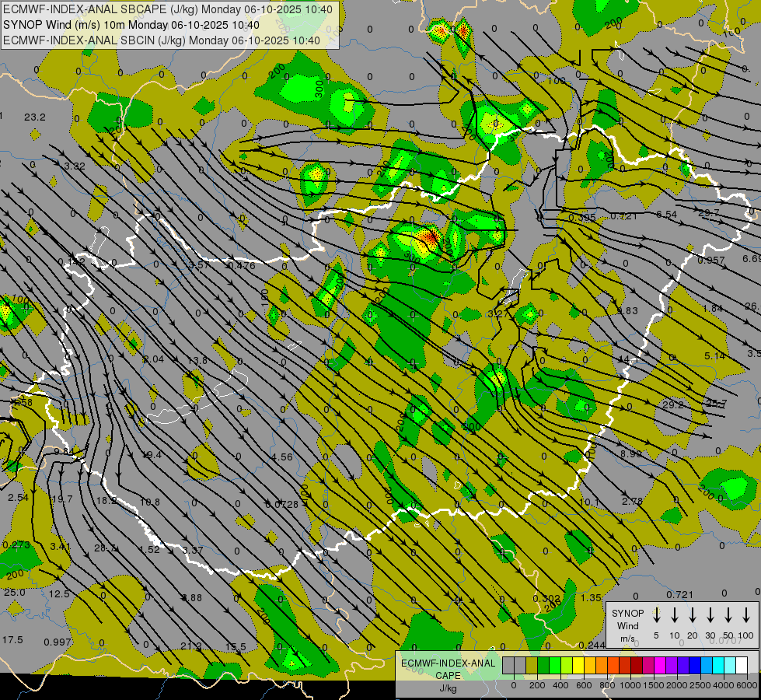Image resolution: width=761 pixels, height=700 pixels.
Task: Click the '5.14' value on the map
Action: click(x=715, y=356)
